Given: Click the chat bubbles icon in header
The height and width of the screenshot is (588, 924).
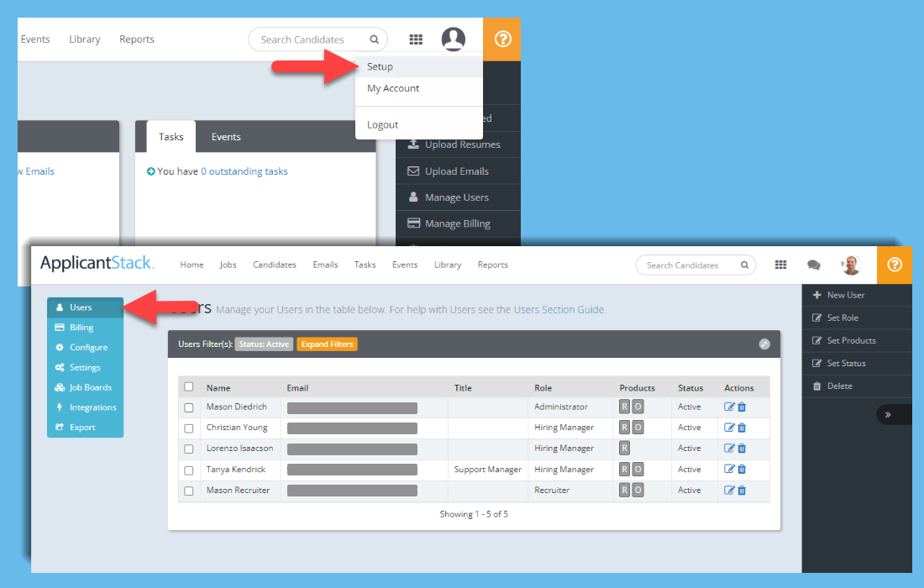Looking at the screenshot, I should point(813,265).
